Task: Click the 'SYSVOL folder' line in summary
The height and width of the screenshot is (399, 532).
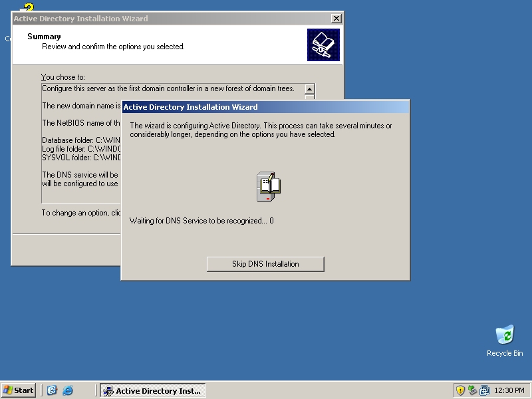Action: 81,158
